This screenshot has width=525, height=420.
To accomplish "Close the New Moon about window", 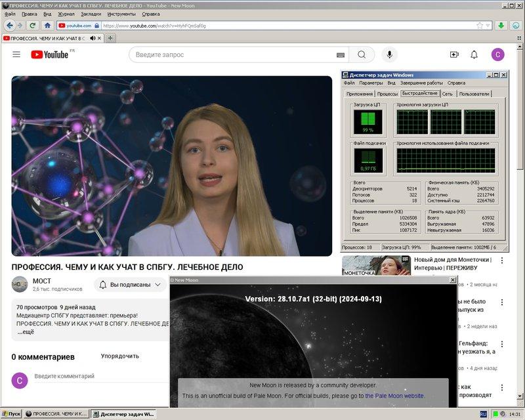I will (x=453, y=280).
